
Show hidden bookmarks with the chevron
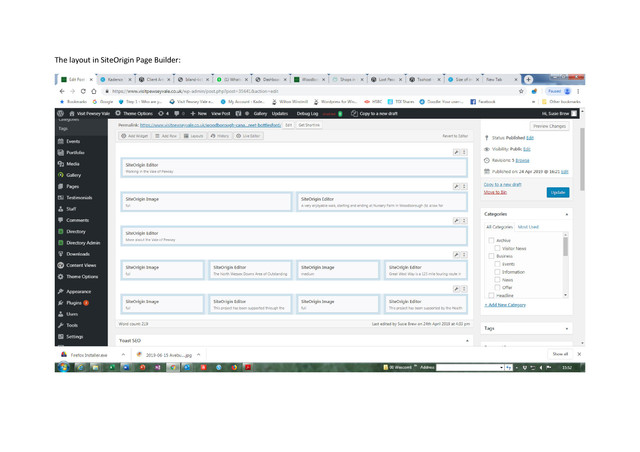pyautogui.click(x=533, y=102)
